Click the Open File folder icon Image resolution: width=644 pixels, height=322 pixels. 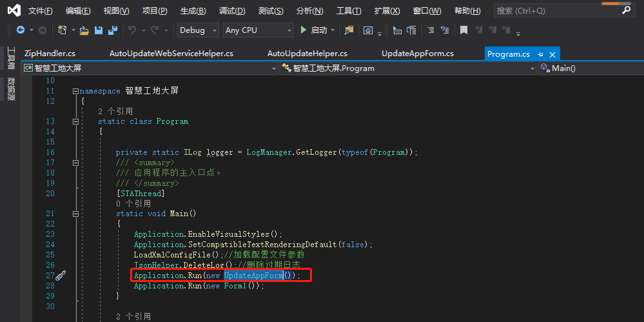point(84,30)
